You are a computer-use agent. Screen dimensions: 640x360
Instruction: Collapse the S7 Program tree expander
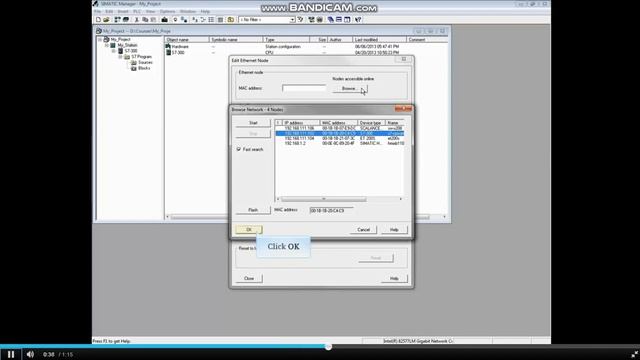(121, 57)
